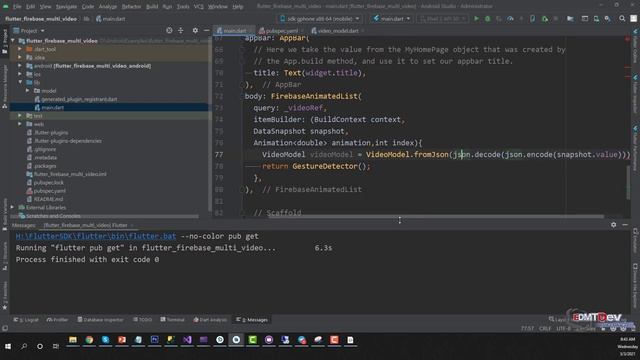Viewport: 640px width, 360px height.
Task: Open the Database Inspector tool tab
Action: [100, 320]
